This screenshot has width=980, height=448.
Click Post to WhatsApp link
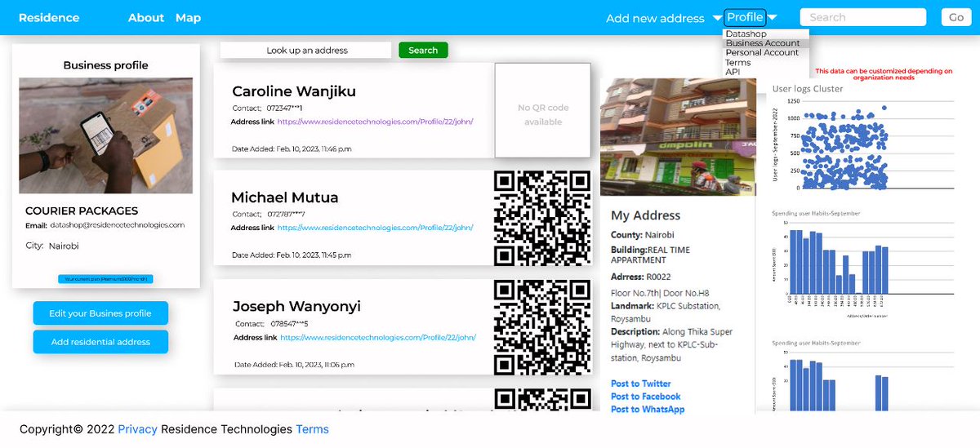[648, 410]
